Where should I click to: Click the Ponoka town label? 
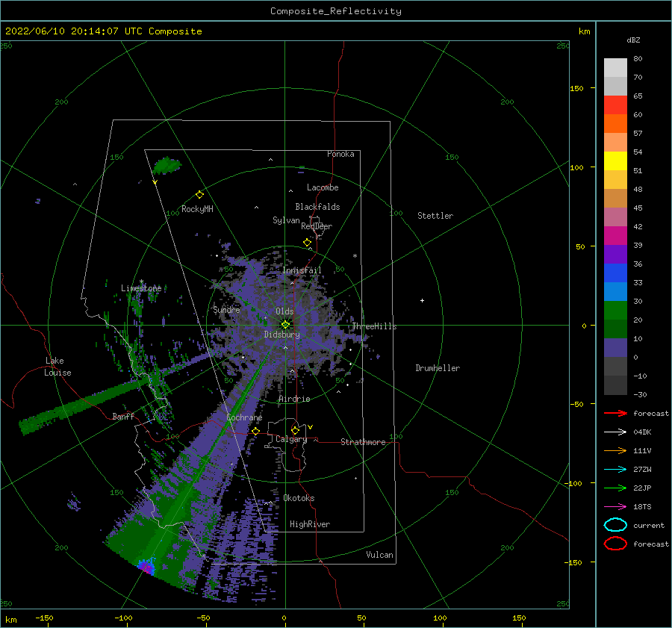pos(340,154)
